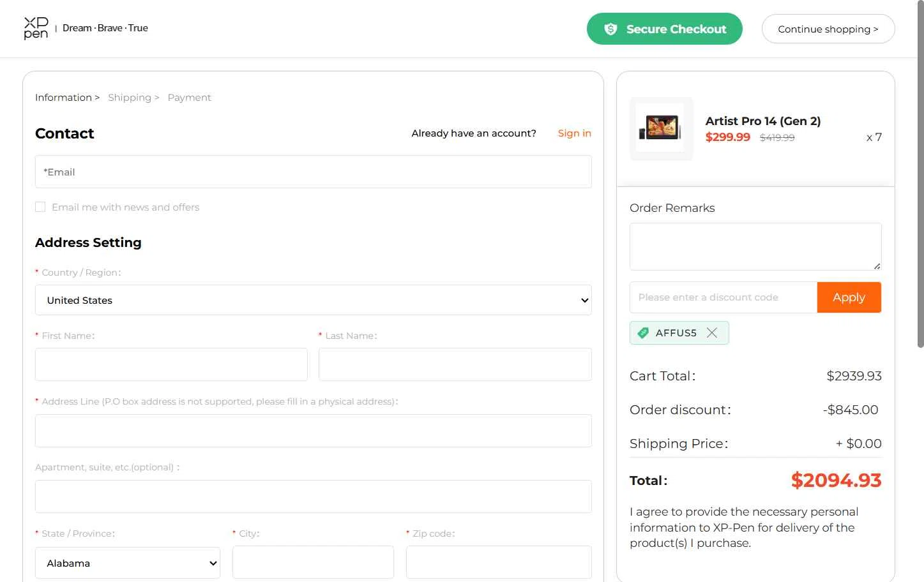
Task: Go to the Payment step
Action: pyautogui.click(x=189, y=98)
